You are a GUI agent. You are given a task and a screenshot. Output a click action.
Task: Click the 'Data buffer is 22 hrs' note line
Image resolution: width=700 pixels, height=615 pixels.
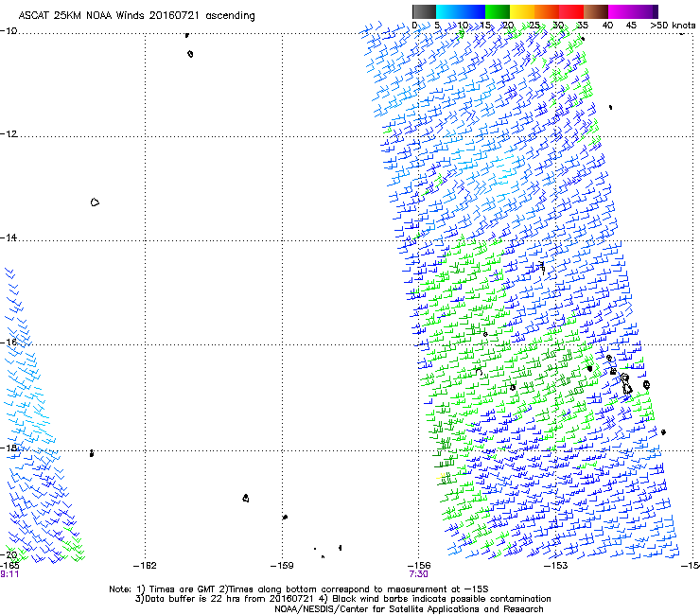[342, 599]
